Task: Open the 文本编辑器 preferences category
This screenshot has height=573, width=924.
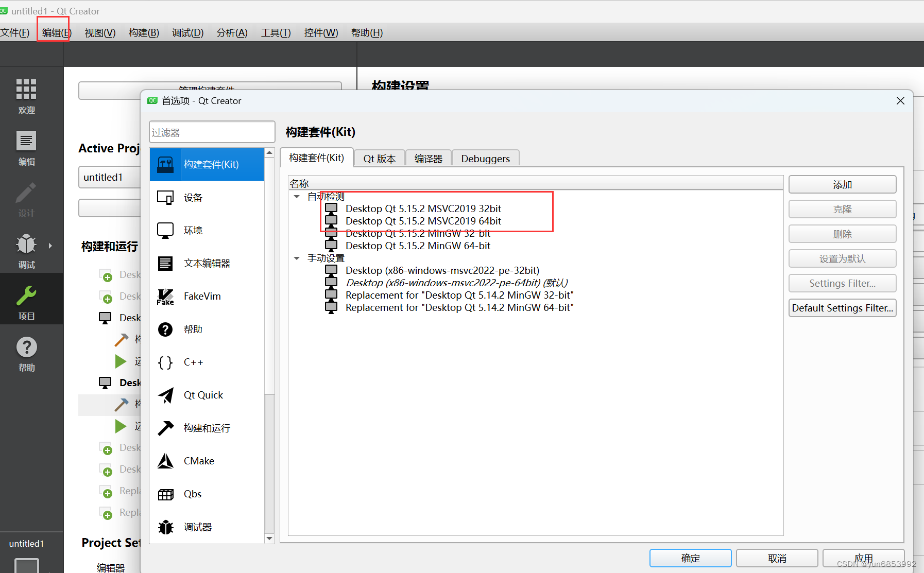Action: pyautogui.click(x=207, y=264)
